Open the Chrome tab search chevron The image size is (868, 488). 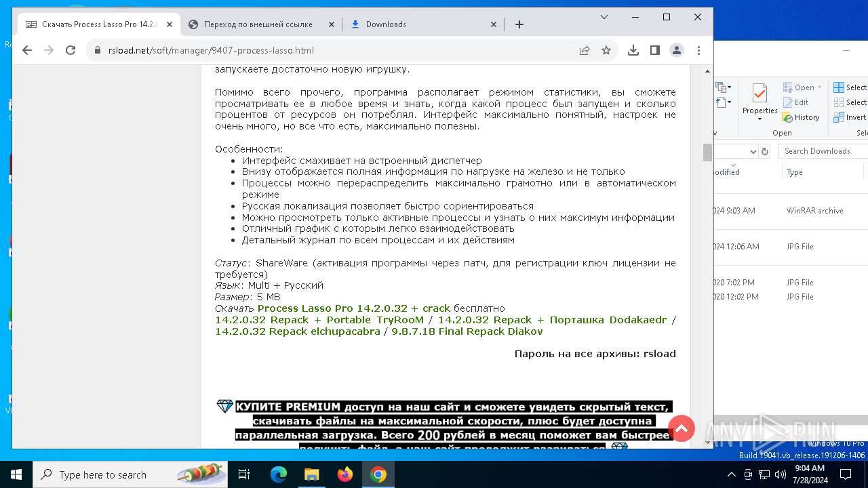pyautogui.click(x=604, y=17)
